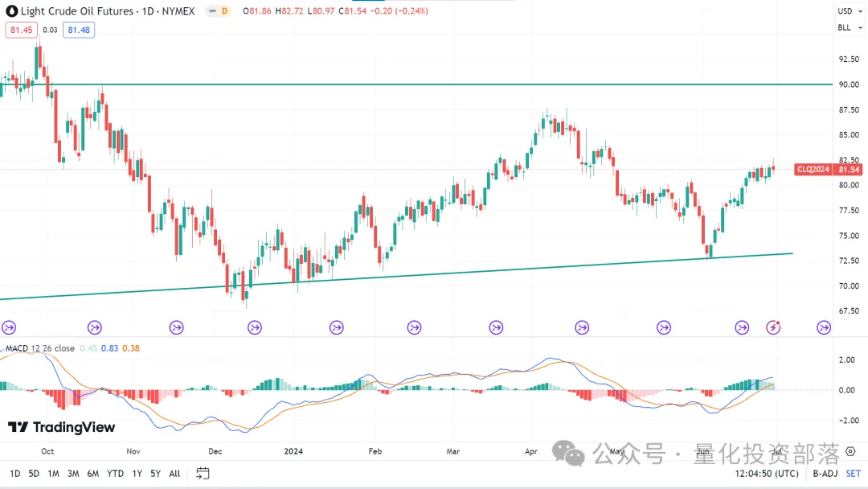This screenshot has height=489, width=868.
Task: Select the horizontal line at 90.00
Action: 416,84
